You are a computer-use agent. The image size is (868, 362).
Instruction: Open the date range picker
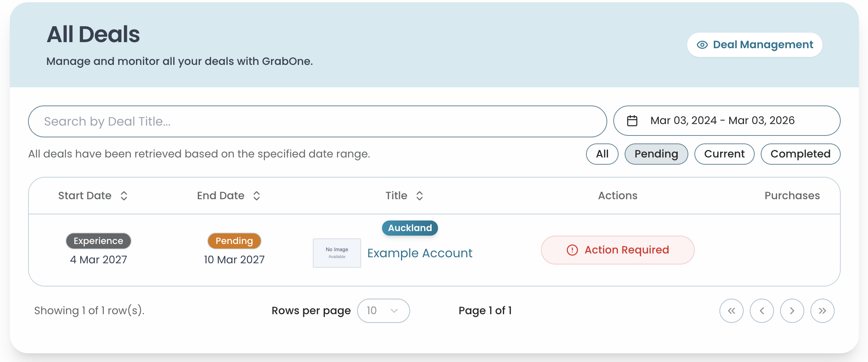pos(726,121)
